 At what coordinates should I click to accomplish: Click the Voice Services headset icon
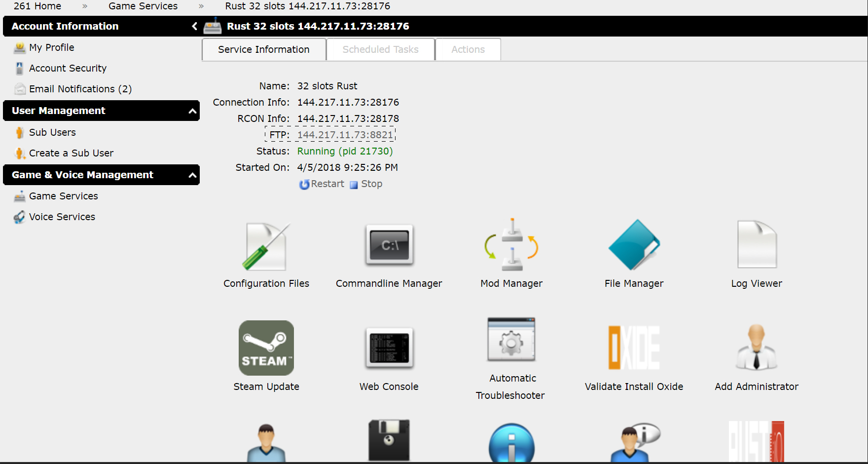coord(20,217)
